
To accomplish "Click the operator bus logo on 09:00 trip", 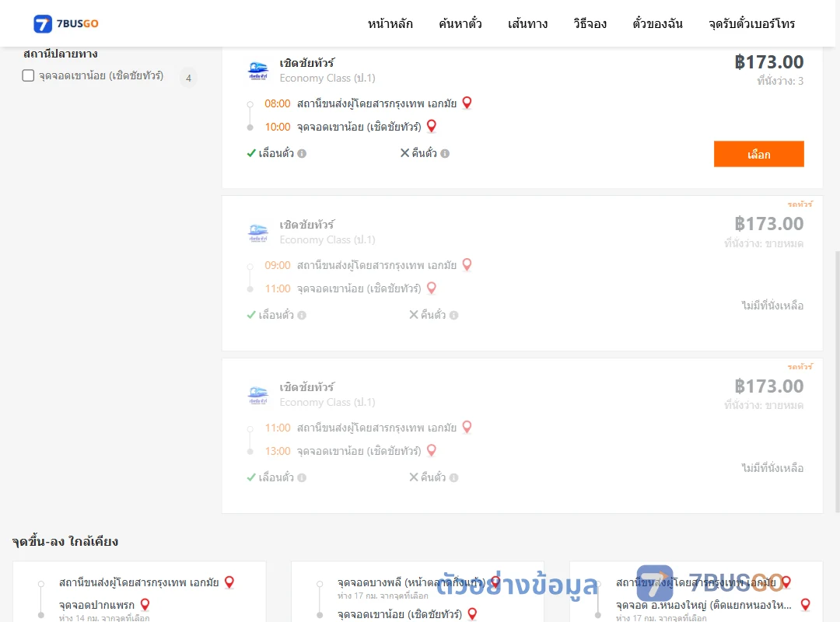I will (258, 232).
